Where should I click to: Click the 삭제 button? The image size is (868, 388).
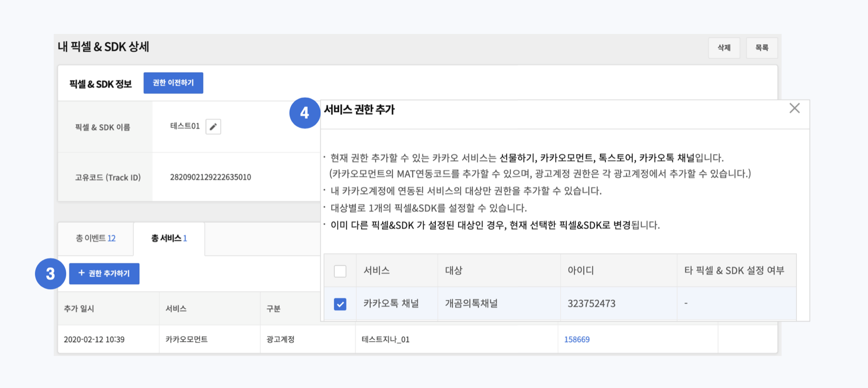(724, 48)
